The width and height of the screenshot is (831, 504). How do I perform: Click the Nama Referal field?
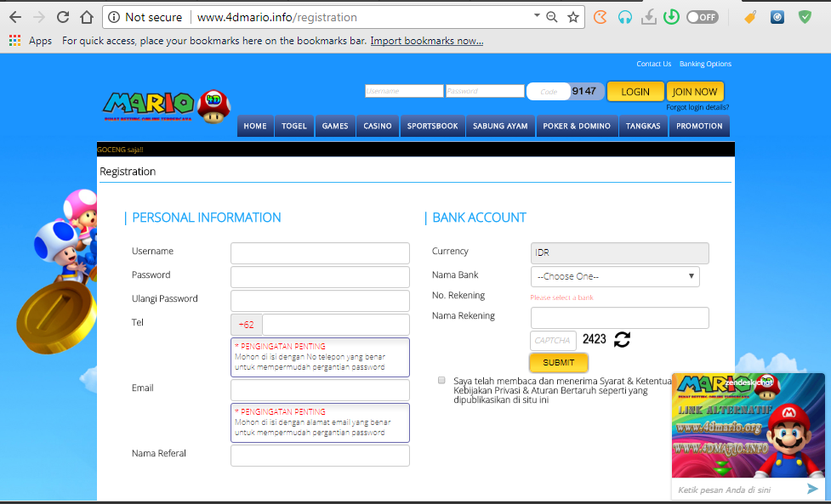pyautogui.click(x=320, y=456)
